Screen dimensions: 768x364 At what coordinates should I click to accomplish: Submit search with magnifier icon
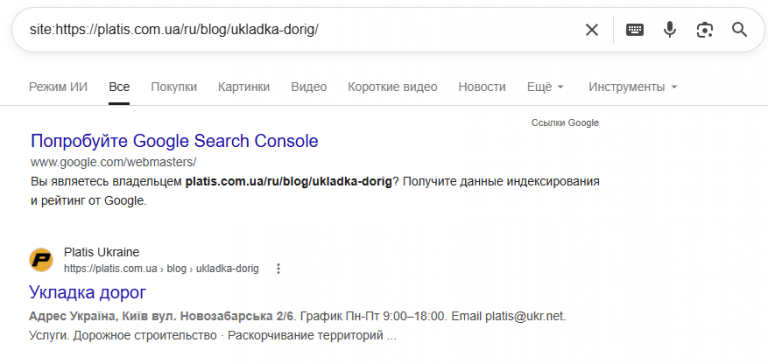pyautogui.click(x=739, y=30)
